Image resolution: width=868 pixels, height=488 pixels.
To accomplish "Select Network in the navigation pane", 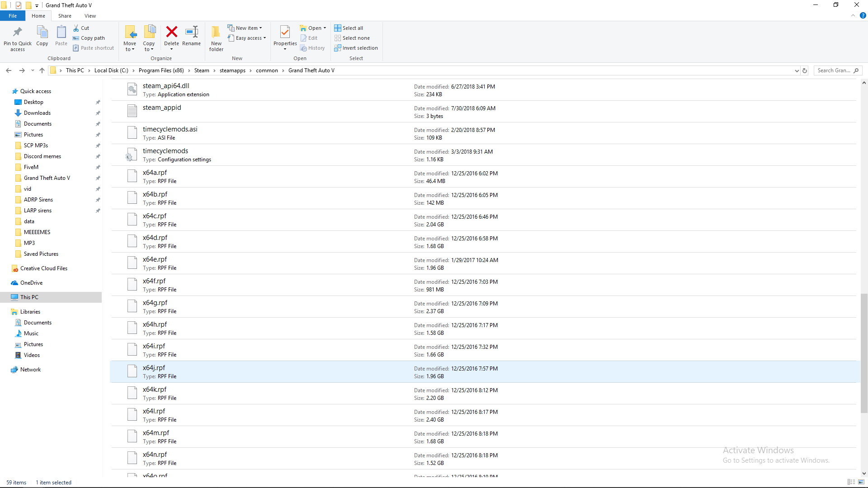I will tap(30, 370).
